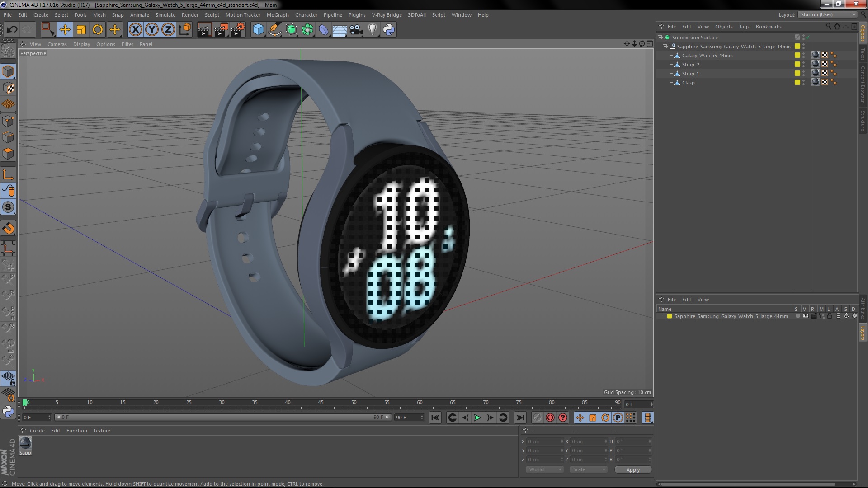Open the deformer objects icon
The width and height of the screenshot is (868, 488).
[324, 30]
